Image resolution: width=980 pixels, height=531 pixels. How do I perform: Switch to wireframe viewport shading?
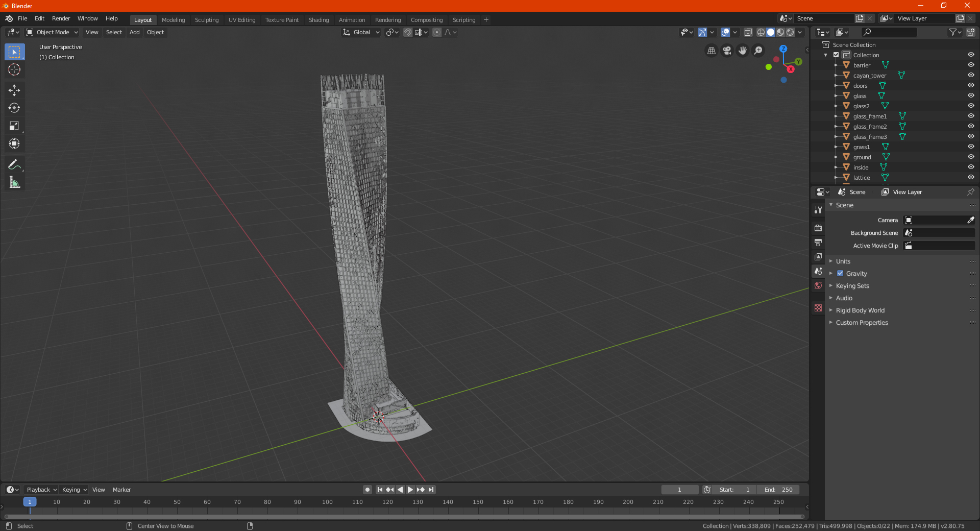pos(761,32)
